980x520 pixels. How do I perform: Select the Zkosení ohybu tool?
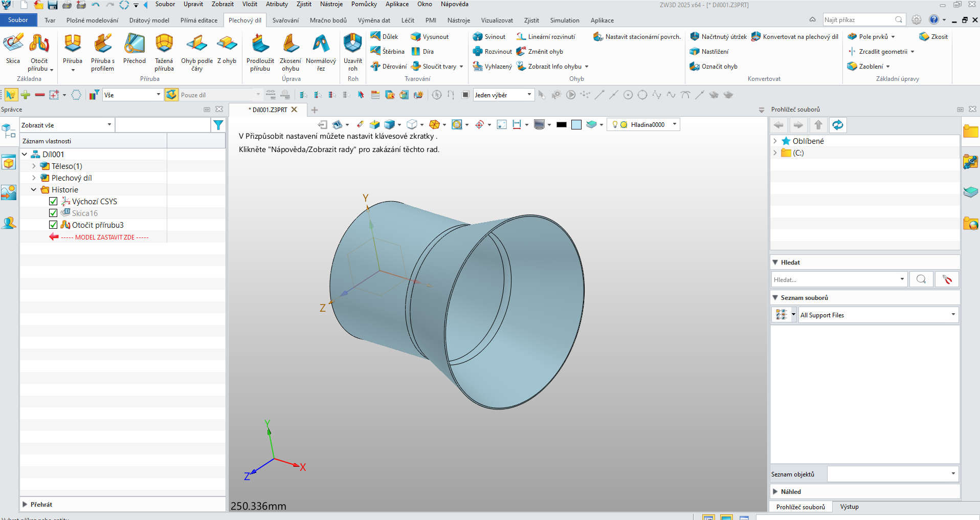point(291,52)
